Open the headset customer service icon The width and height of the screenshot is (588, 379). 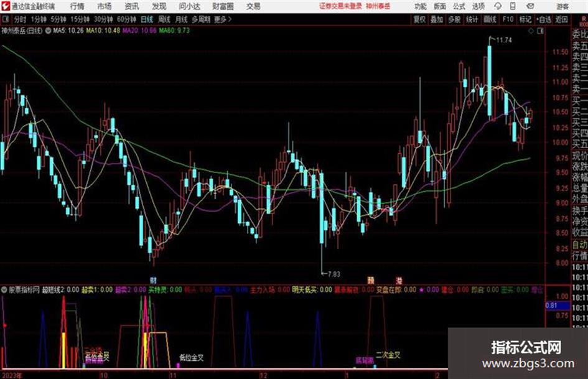498,6
